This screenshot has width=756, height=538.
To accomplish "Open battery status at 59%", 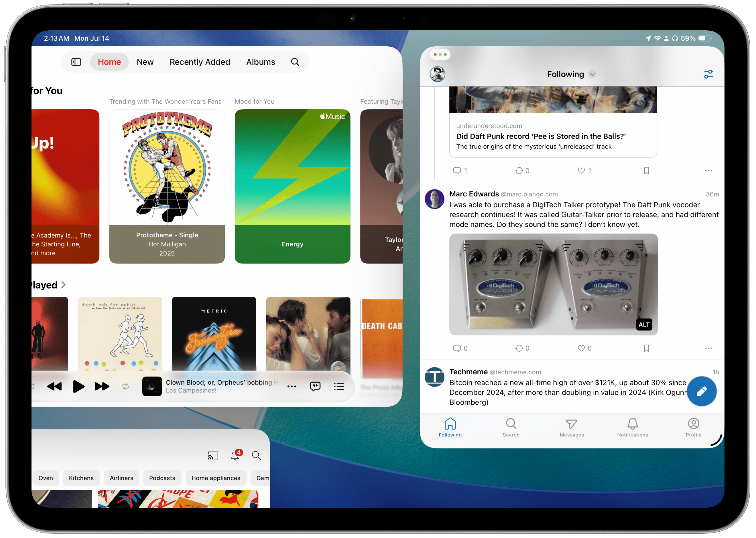I will 696,38.
